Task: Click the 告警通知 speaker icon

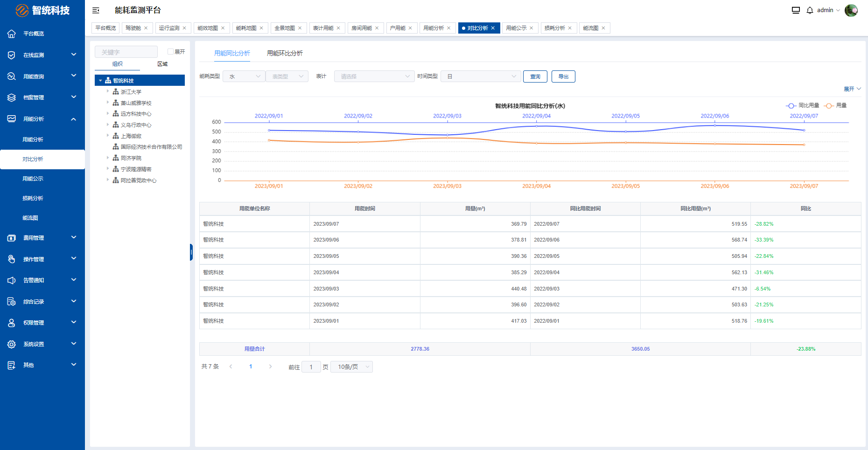Action: (12, 280)
